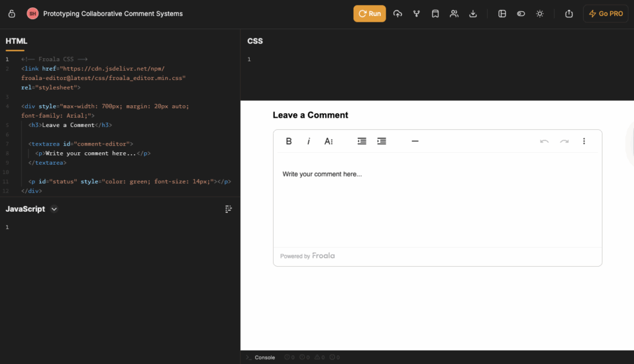Click the undo icon in Froala toolbar

(x=544, y=141)
